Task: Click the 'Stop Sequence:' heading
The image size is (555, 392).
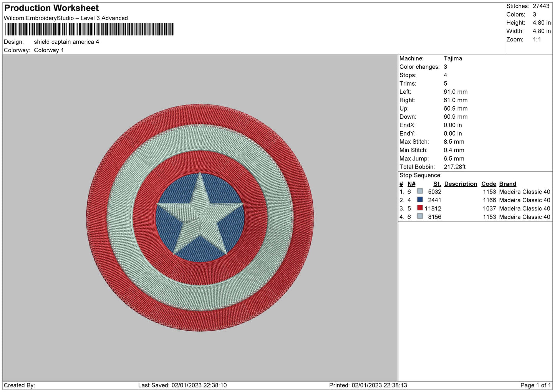Action: (421, 175)
